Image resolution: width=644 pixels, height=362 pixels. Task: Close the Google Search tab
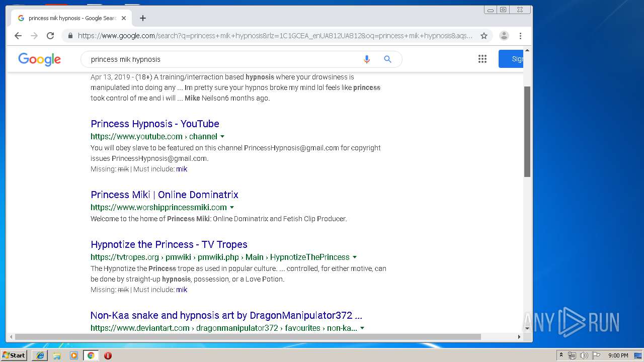tap(124, 18)
